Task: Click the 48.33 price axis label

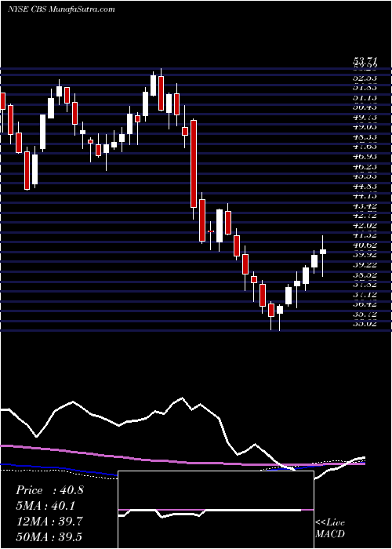Action: coord(365,137)
